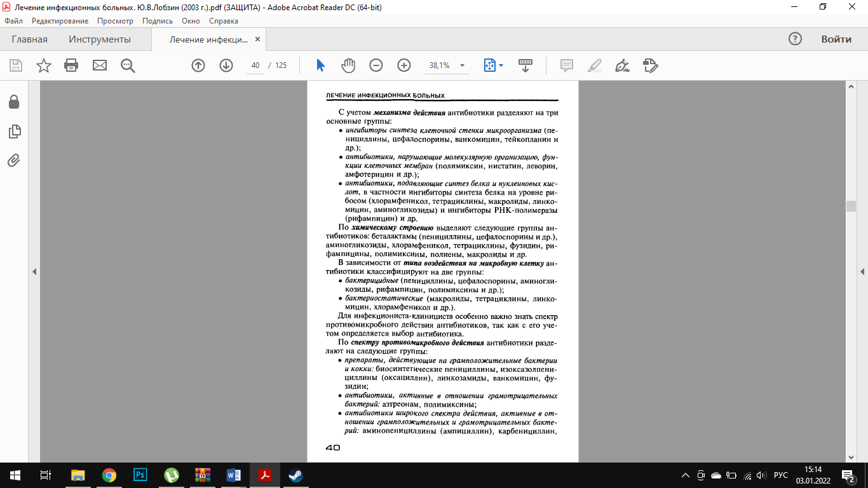Viewport: 868px width, 488px height.
Task: Open the Help question mark
Action: (795, 39)
